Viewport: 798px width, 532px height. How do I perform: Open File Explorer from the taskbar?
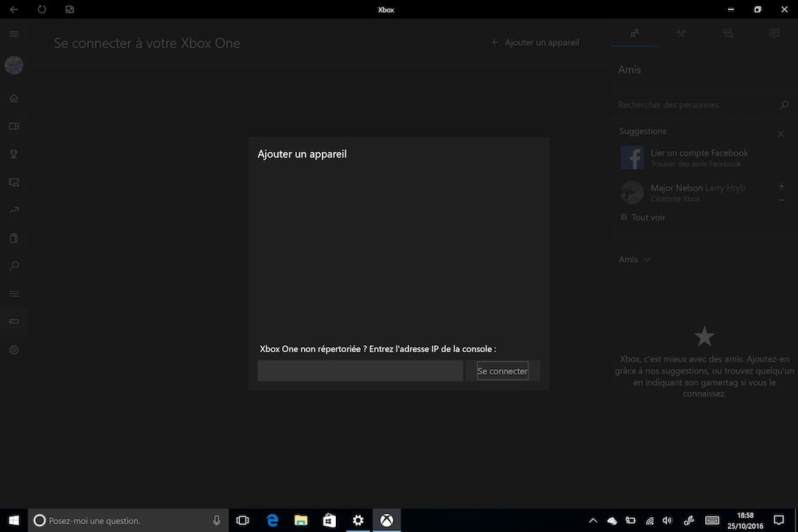[301, 520]
